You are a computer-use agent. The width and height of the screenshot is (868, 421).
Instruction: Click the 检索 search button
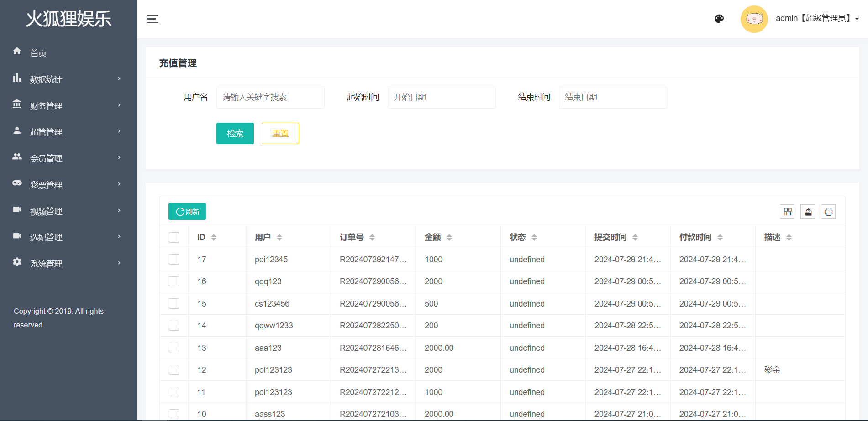point(235,133)
